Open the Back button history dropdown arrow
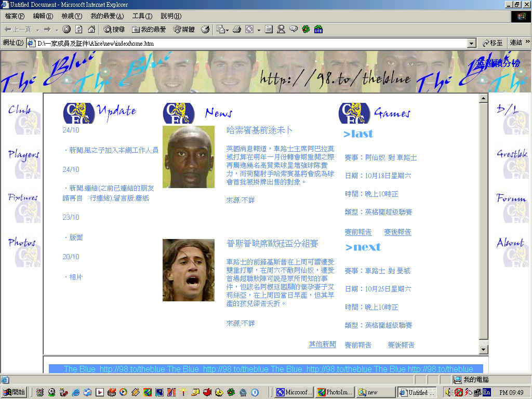532x399 pixels. coord(37,30)
